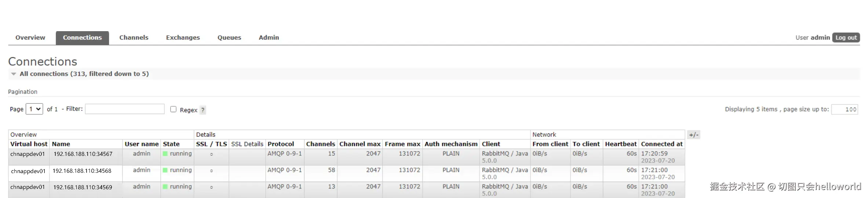This screenshot has width=868, height=198.
Task: Click the green running indicator for connection 34567
Action: pos(165,154)
